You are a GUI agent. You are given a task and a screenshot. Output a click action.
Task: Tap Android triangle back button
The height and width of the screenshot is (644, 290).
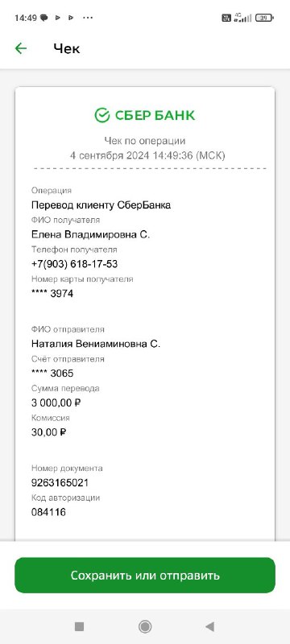(210, 626)
